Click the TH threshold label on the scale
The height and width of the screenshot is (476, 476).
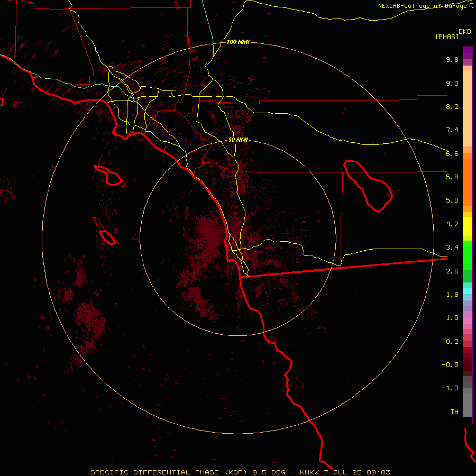point(454,412)
